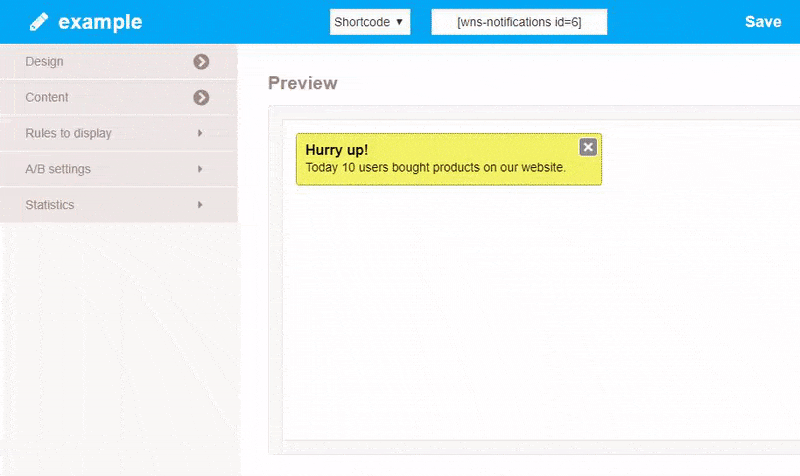Select the A/B settings section
Image resolution: width=800 pixels, height=476 pixels.
click(x=118, y=169)
